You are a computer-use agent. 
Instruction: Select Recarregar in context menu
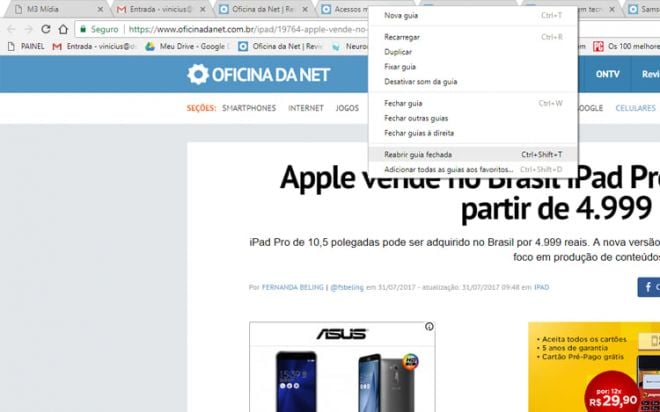473,37
